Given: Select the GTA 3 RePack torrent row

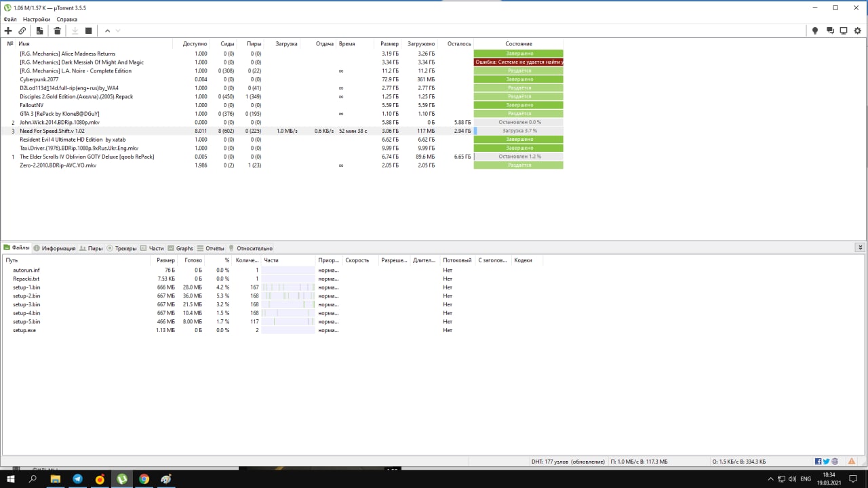Looking at the screenshot, I should (283, 114).
